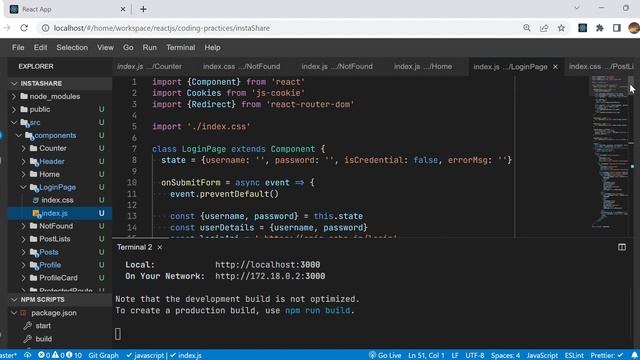Open the Go menu
Screen dimensions: 640x360
pyautogui.click(x=128, y=47)
